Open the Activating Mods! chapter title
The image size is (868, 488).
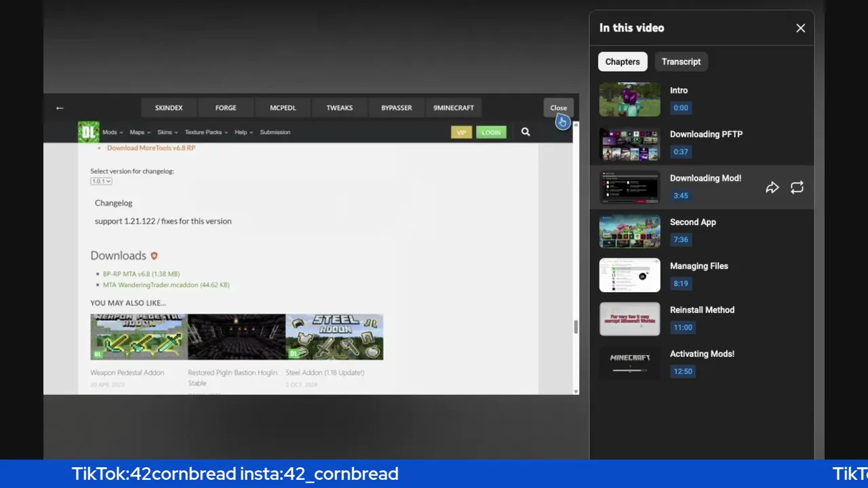[x=702, y=354]
